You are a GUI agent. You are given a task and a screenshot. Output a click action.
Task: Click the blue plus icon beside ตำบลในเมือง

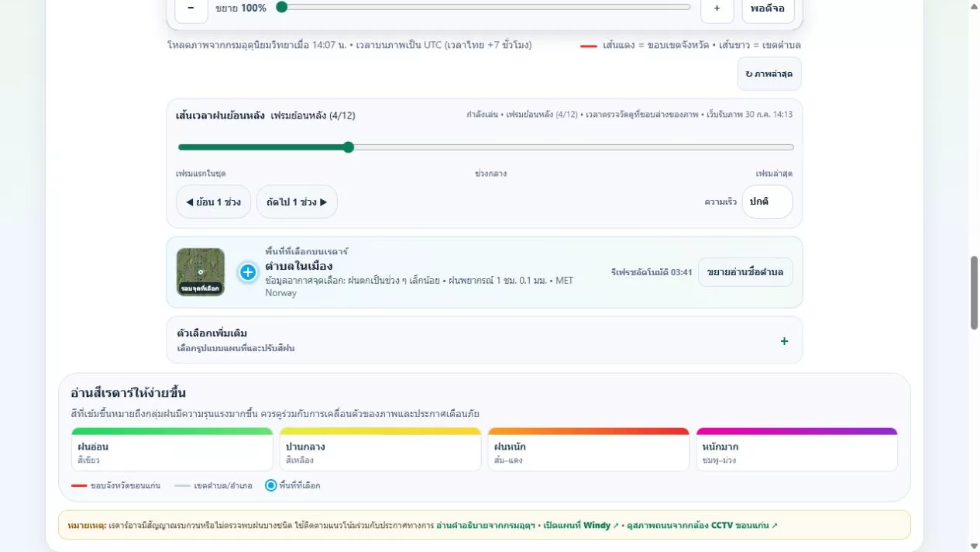tap(248, 272)
